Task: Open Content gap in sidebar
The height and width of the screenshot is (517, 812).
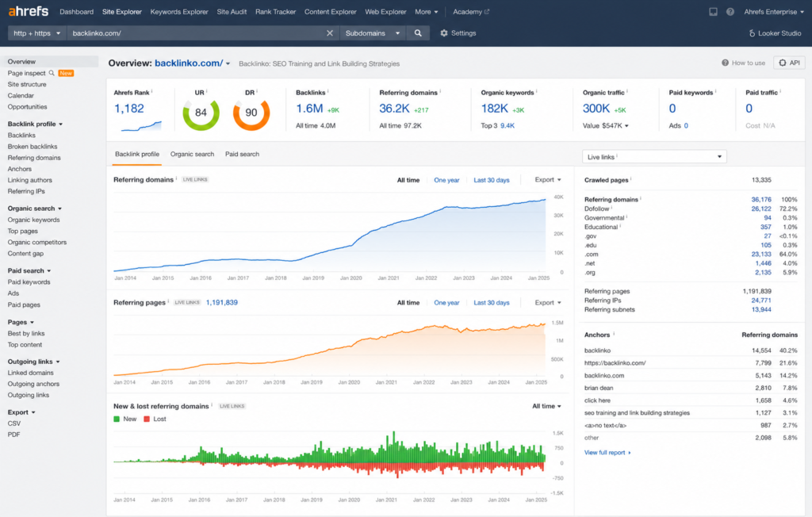Action: pyautogui.click(x=25, y=253)
